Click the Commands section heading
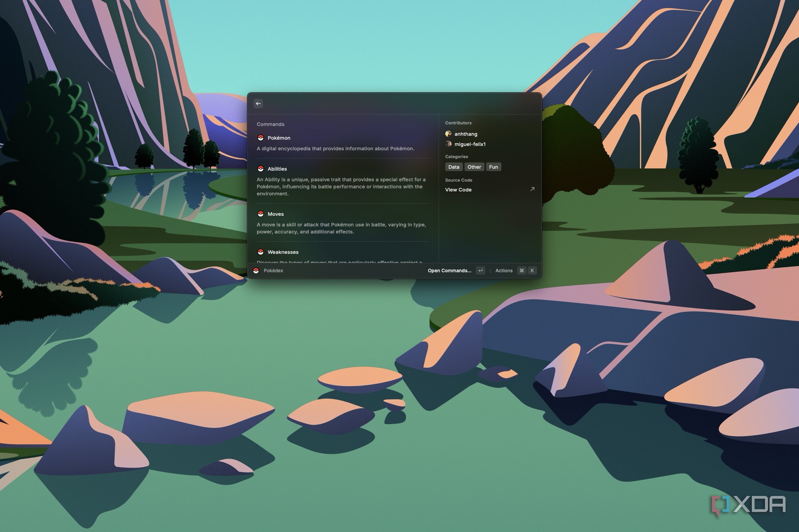Image resolution: width=799 pixels, height=532 pixels. 271,124
